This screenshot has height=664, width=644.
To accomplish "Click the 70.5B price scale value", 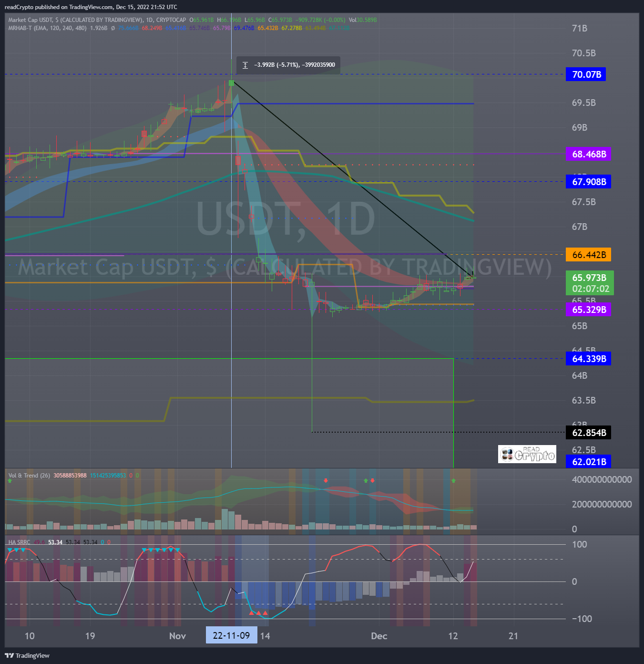I will [583, 53].
